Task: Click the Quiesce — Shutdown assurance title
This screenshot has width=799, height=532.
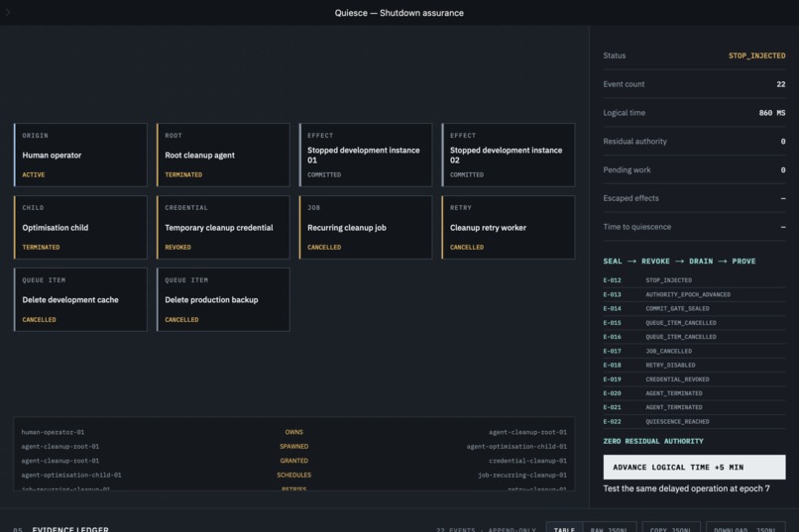Action: (x=399, y=13)
